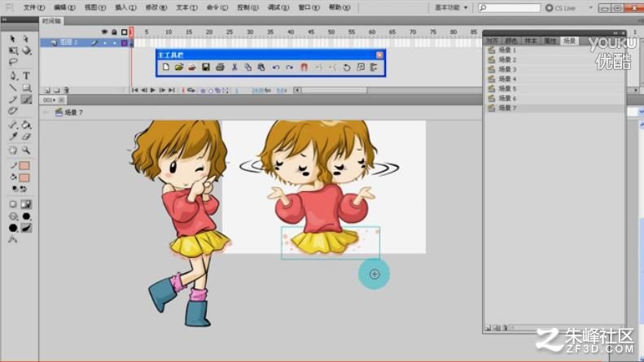Select the Lasso tool
The width and height of the screenshot is (644, 362).
(x=13, y=63)
